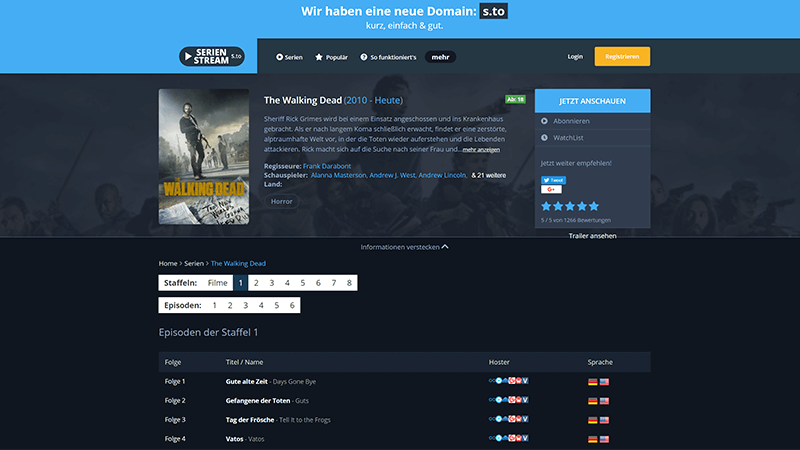Go to Serien in the breadcrumb
Screen dimensions: 800x450
(194, 263)
